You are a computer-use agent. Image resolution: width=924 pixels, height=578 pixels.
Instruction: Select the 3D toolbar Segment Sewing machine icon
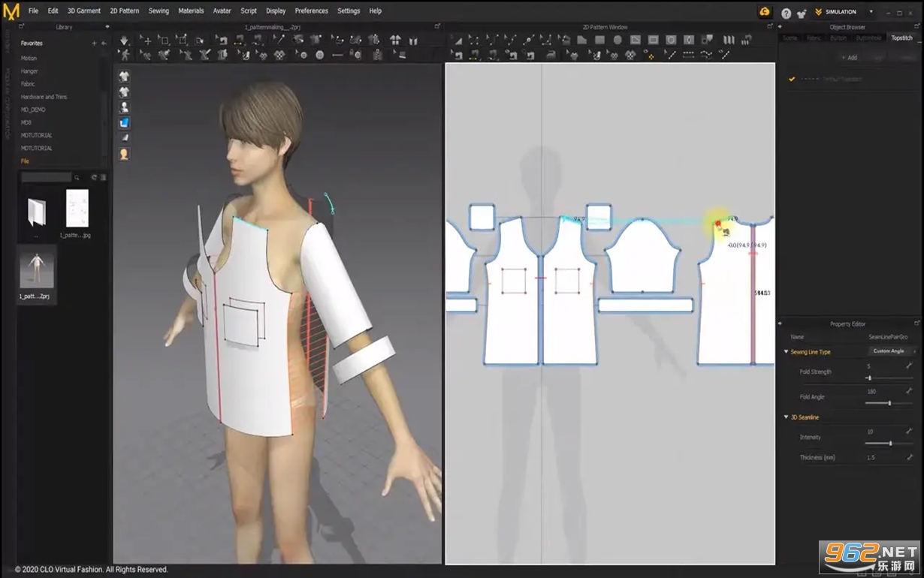click(x=237, y=41)
